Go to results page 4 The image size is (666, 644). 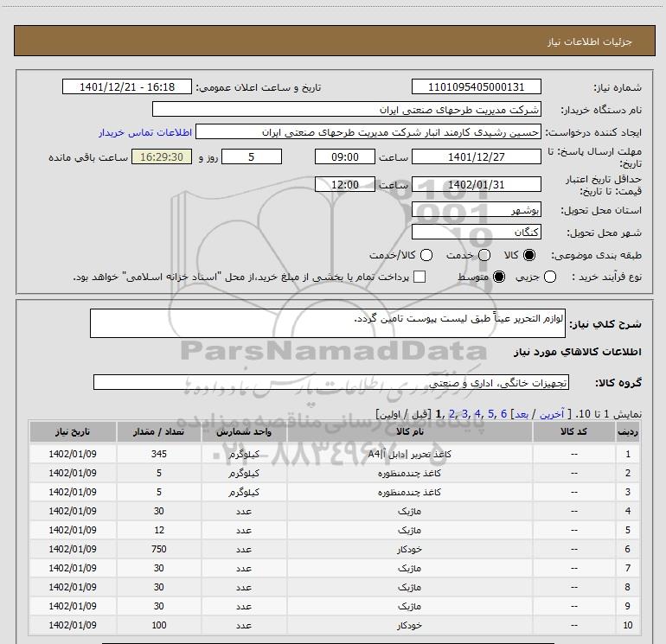click(477, 413)
